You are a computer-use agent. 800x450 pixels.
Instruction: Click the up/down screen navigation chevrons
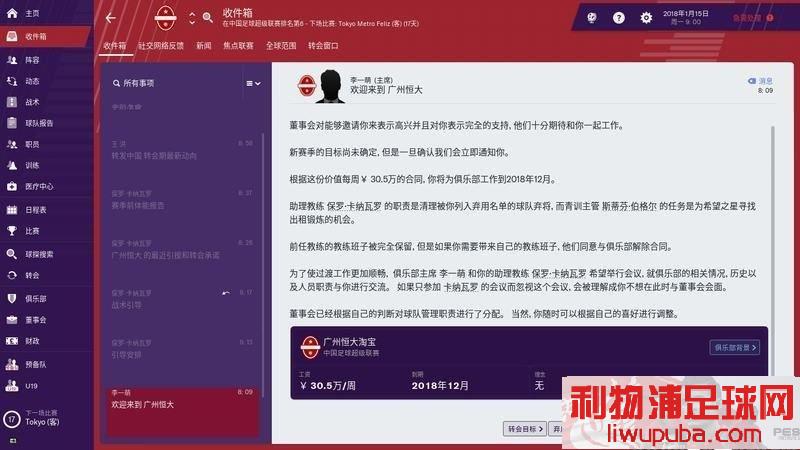tap(192, 18)
